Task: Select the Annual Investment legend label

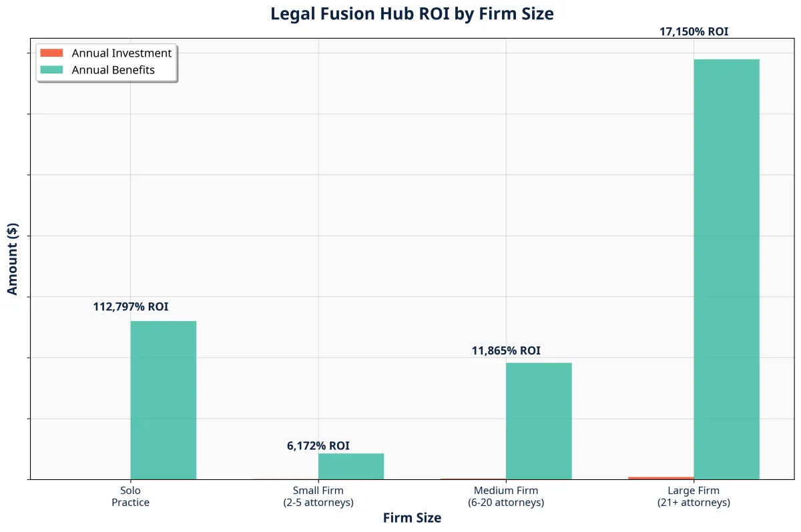Action: (x=121, y=53)
